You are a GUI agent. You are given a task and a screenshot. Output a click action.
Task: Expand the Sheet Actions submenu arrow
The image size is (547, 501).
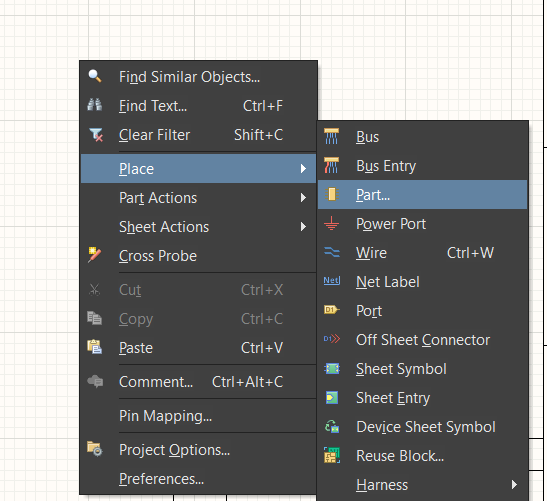(303, 227)
